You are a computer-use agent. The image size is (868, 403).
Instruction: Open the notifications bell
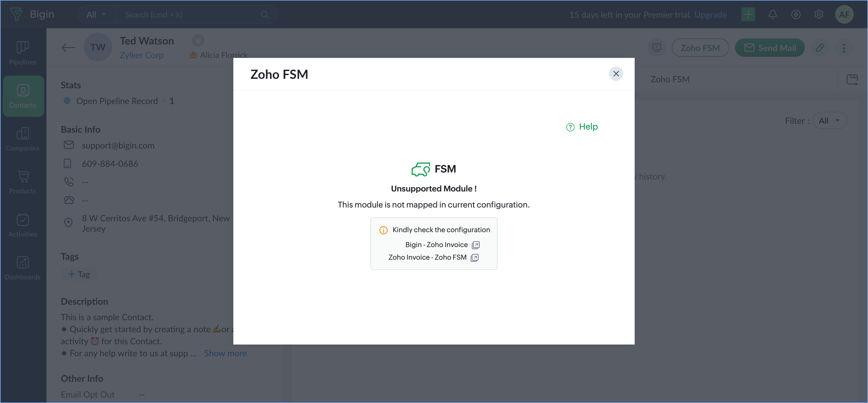coord(772,15)
